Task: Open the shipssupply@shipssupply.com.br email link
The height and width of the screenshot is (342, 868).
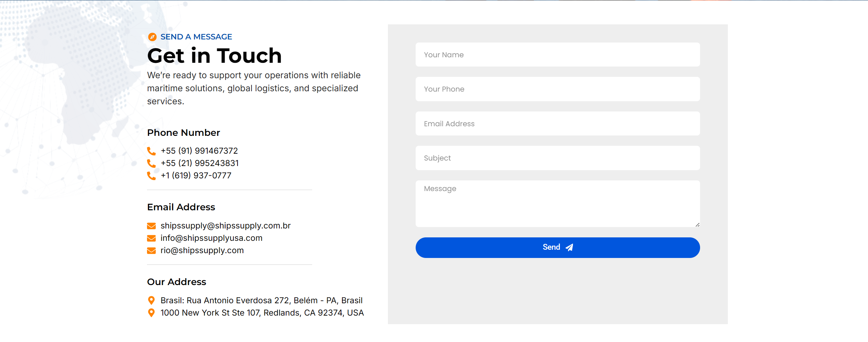Action: pyautogui.click(x=225, y=226)
